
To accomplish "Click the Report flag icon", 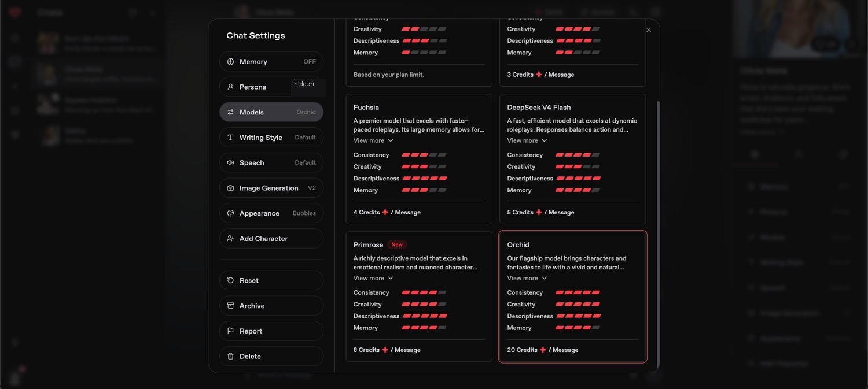I will point(230,331).
